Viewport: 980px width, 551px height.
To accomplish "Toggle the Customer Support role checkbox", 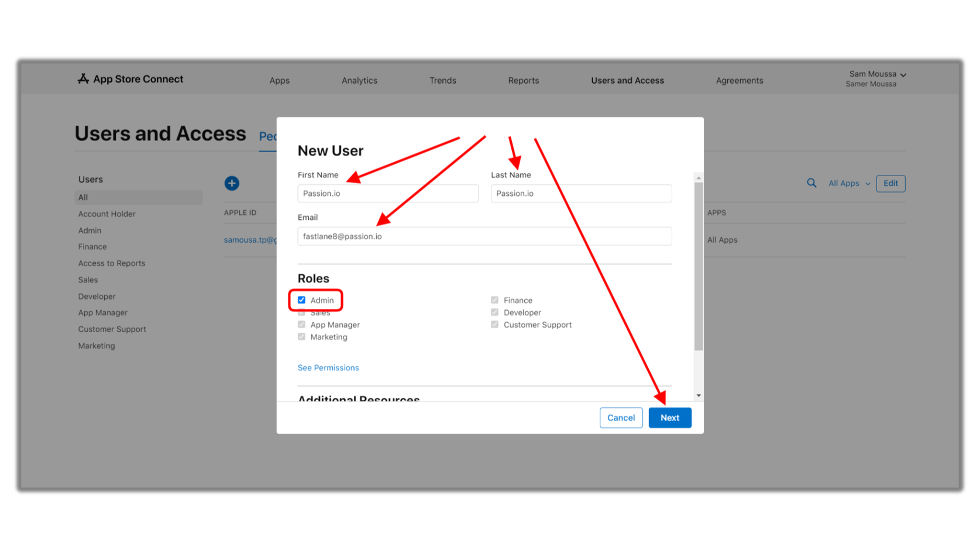I will (494, 325).
